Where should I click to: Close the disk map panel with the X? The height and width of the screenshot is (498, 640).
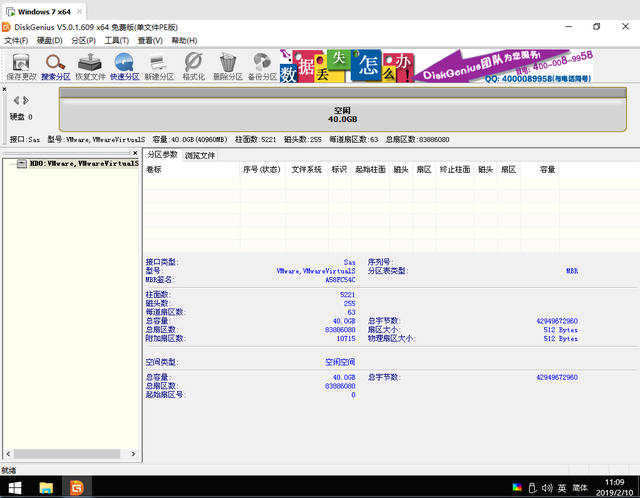click(4, 89)
